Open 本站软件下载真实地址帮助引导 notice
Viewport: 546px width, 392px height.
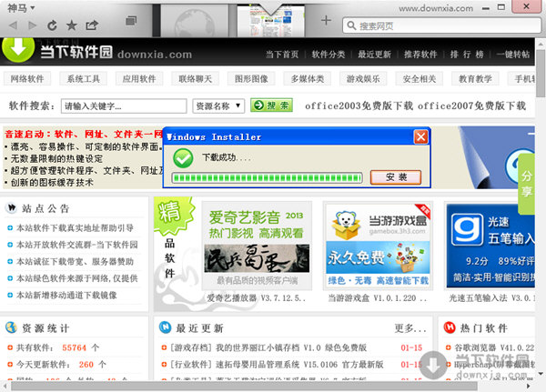point(75,228)
